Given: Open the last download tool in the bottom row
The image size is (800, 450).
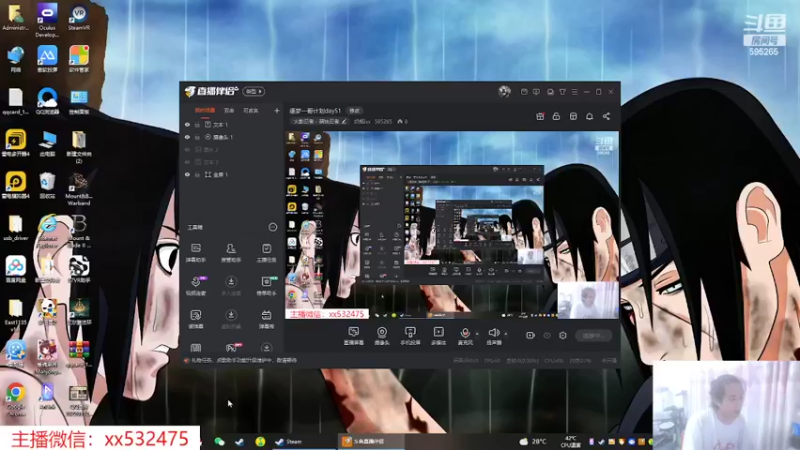Looking at the screenshot, I should (266, 348).
